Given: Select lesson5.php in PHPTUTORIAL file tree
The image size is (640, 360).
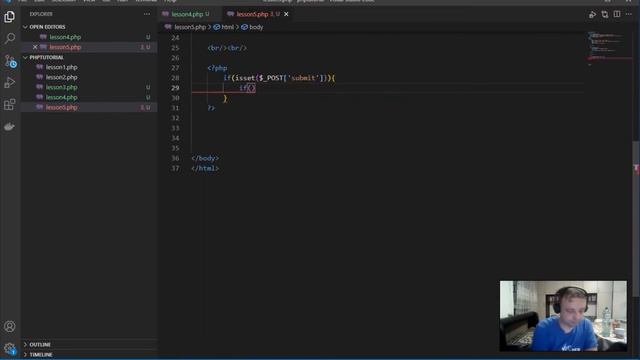Looking at the screenshot, I should [x=62, y=107].
